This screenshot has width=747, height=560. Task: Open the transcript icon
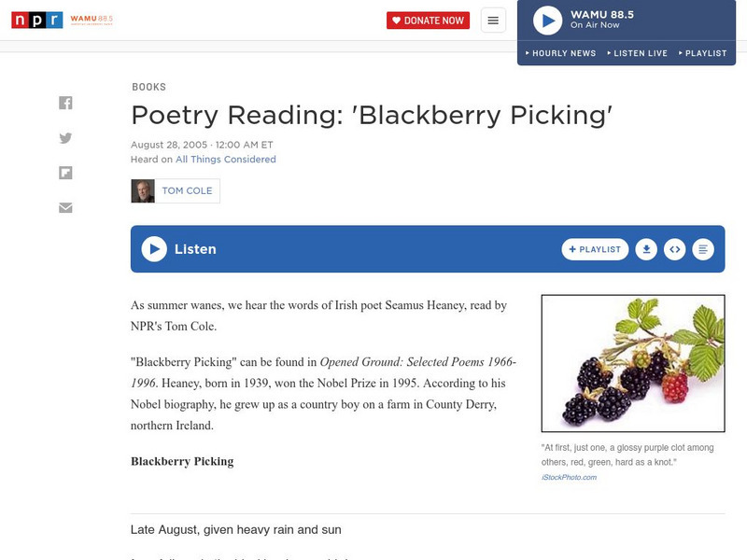tap(703, 249)
